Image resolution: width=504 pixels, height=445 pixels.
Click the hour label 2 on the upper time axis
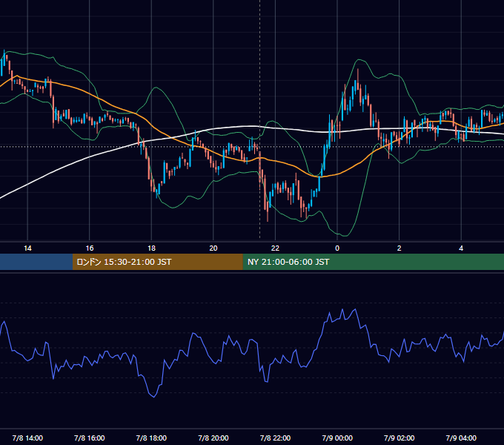(399, 248)
